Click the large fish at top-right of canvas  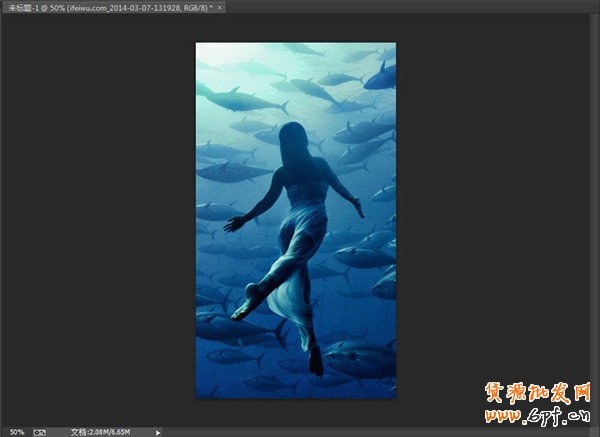coord(381,75)
